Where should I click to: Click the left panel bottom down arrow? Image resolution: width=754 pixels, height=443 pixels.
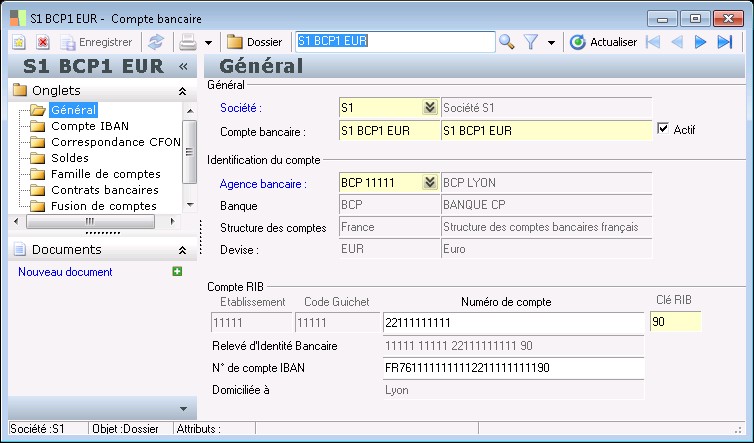pyautogui.click(x=183, y=409)
